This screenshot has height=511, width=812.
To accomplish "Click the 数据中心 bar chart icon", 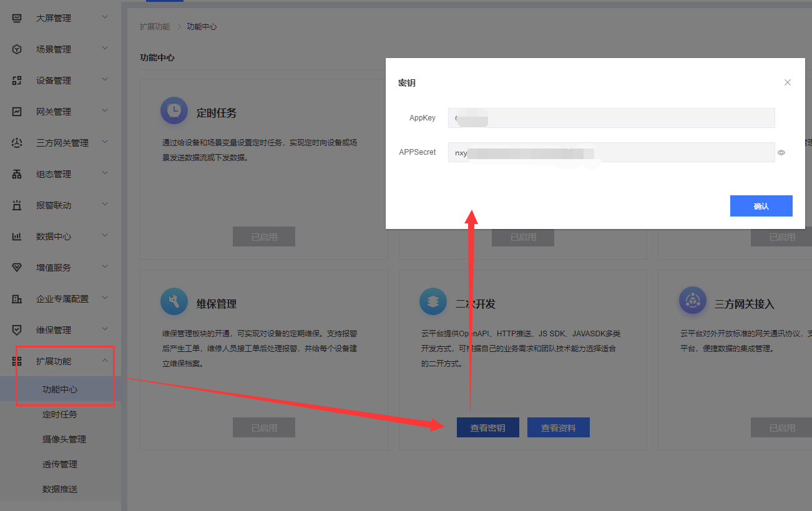I will click(17, 236).
